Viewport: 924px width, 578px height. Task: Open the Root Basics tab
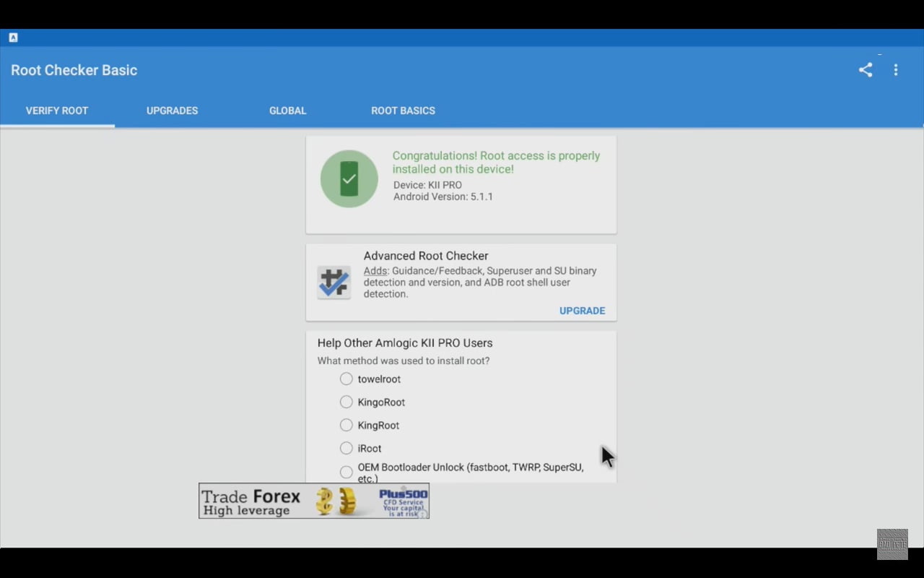click(x=403, y=111)
